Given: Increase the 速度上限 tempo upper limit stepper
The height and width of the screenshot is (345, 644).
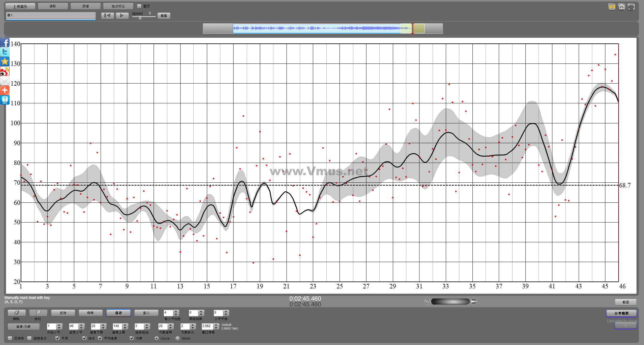Looking at the screenshot, I should [125, 325].
